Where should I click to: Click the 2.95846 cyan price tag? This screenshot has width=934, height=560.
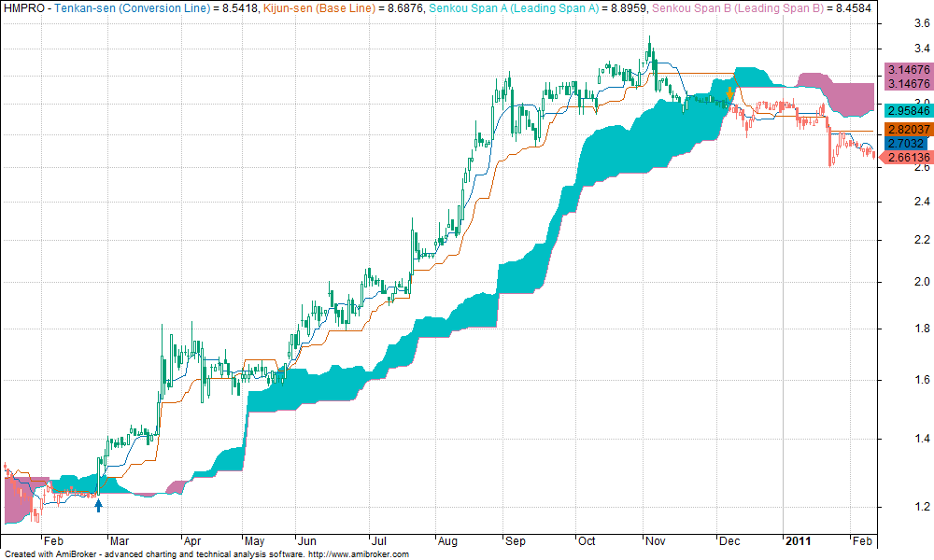[x=907, y=110]
